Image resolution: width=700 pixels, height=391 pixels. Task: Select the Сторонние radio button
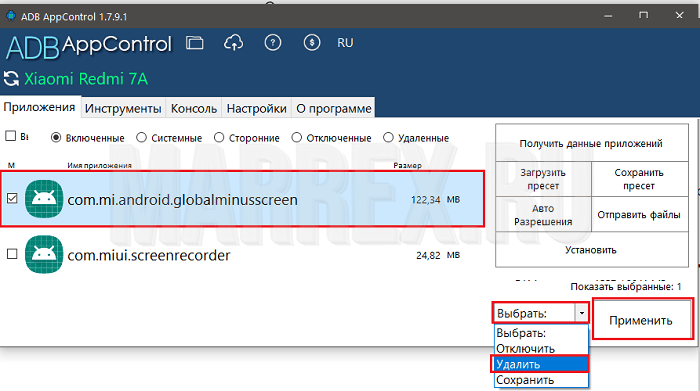pyautogui.click(x=219, y=138)
